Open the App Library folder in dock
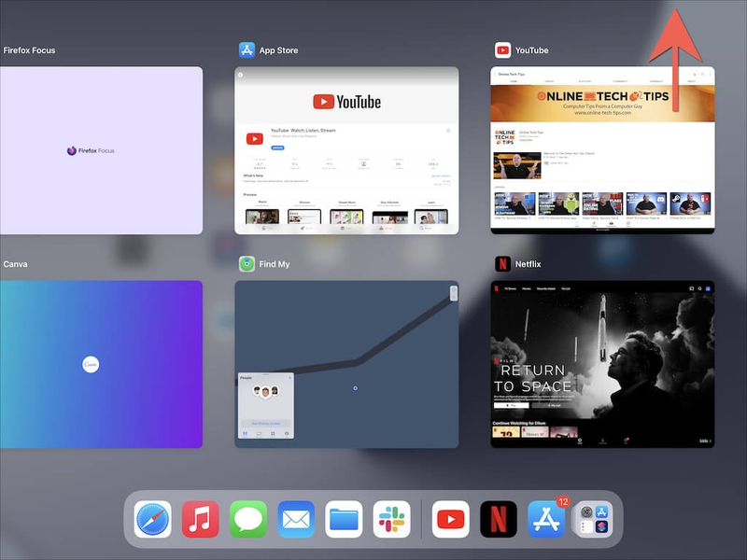This screenshot has width=747, height=560. coord(594,519)
